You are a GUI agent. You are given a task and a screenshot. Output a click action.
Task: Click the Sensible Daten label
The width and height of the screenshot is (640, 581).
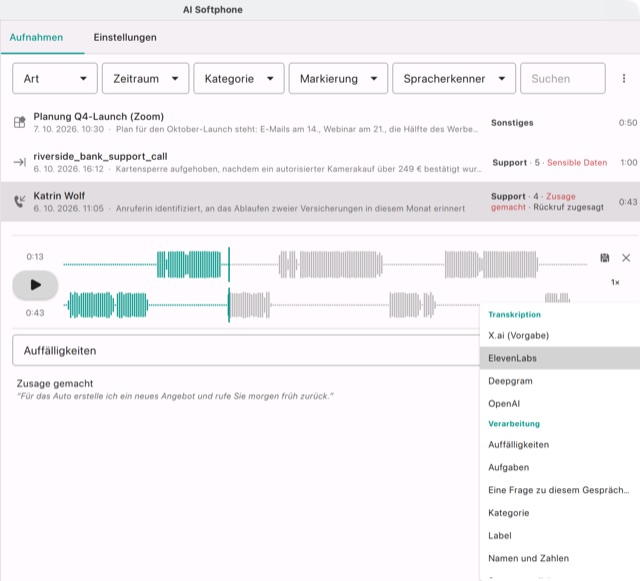pyautogui.click(x=577, y=163)
